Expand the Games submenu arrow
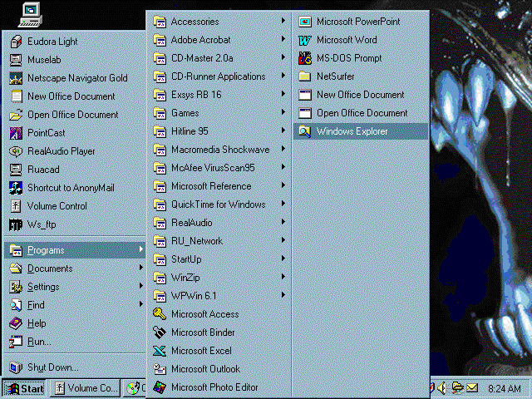The image size is (532, 399). pyautogui.click(x=283, y=113)
